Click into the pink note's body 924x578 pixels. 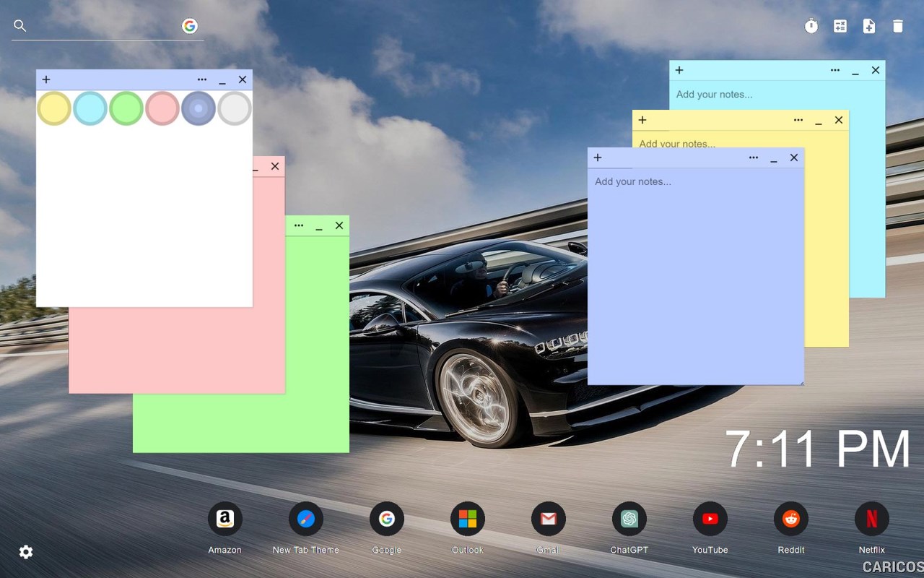pyautogui.click(x=177, y=350)
